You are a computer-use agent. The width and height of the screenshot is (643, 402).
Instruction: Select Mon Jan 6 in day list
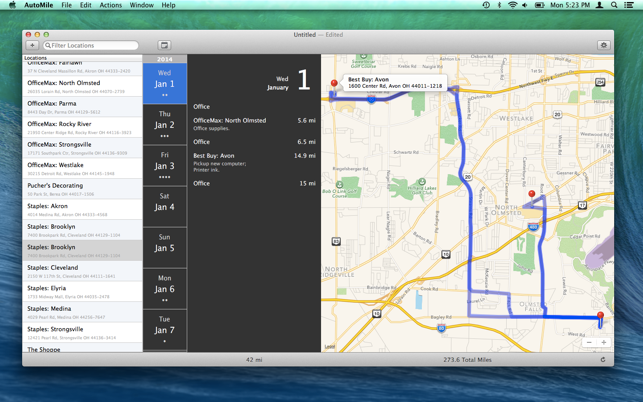click(164, 288)
